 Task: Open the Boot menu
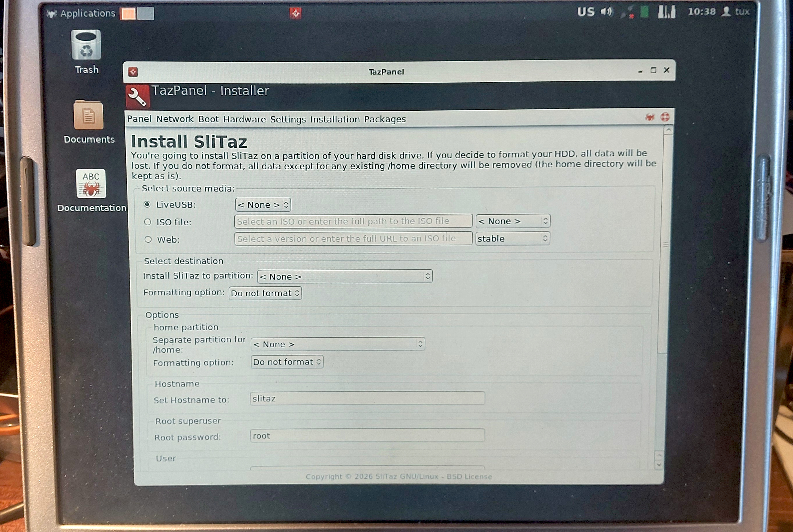(208, 119)
